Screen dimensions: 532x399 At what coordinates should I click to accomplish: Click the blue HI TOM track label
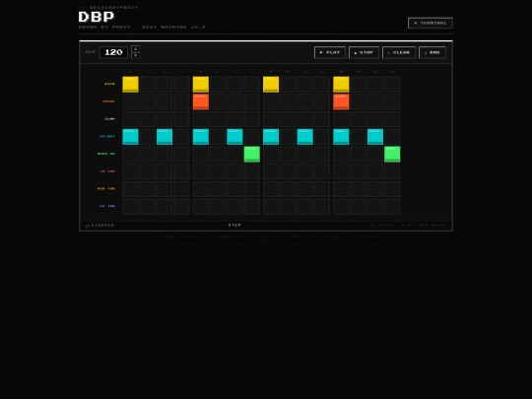[x=107, y=206]
